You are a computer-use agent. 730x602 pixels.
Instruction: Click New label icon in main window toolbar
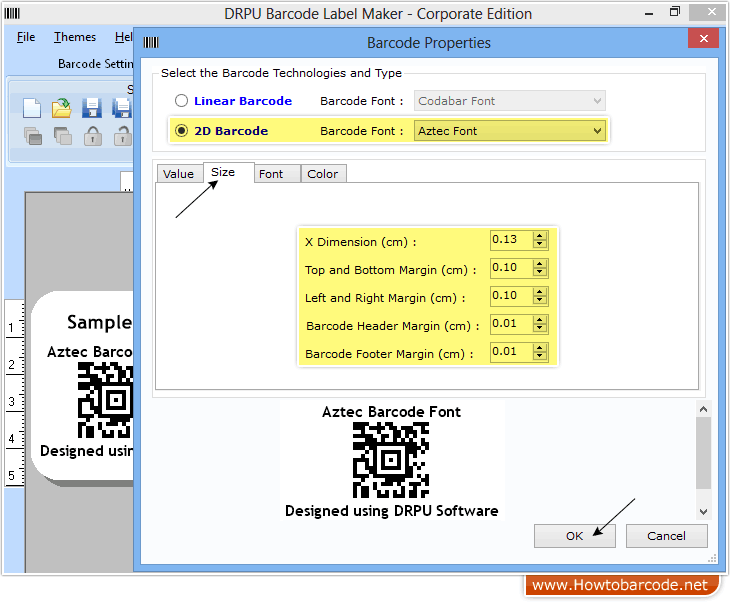coord(32,108)
